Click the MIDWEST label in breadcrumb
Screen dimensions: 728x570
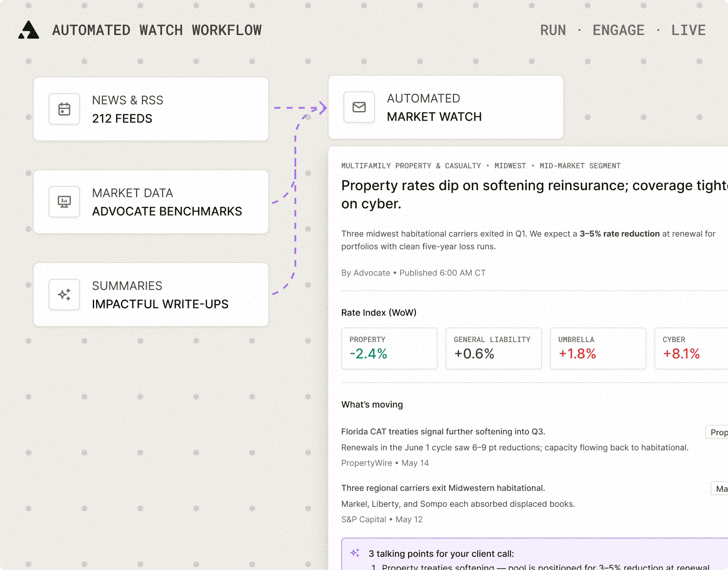510,166
